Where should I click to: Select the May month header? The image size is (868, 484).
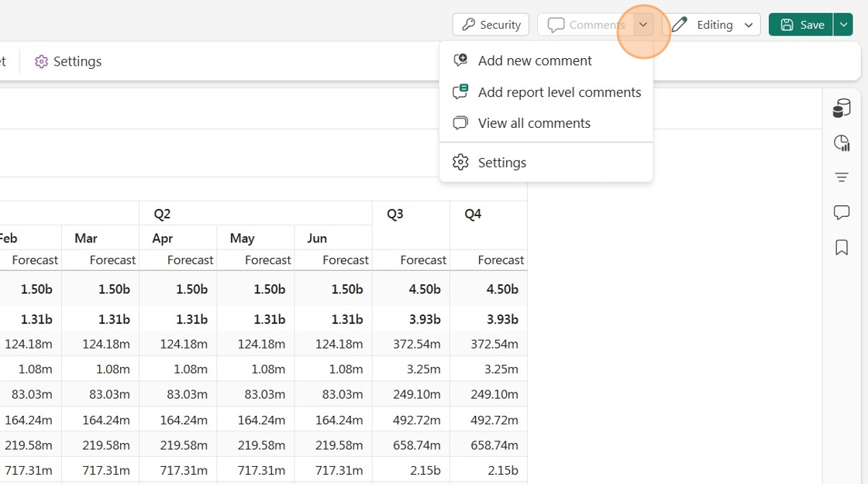tap(242, 239)
